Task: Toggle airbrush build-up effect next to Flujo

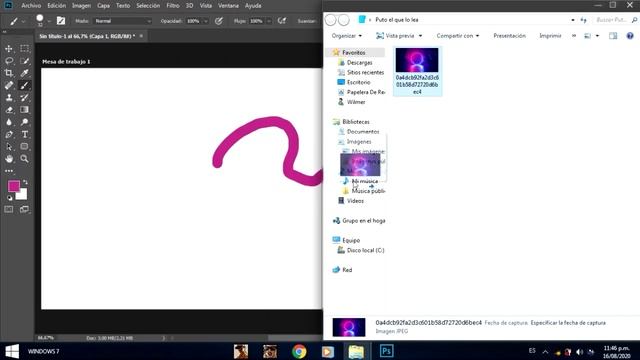Action: click(282, 21)
